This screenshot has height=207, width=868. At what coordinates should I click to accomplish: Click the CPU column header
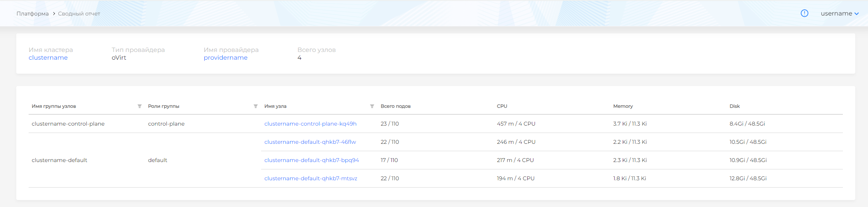click(x=502, y=106)
